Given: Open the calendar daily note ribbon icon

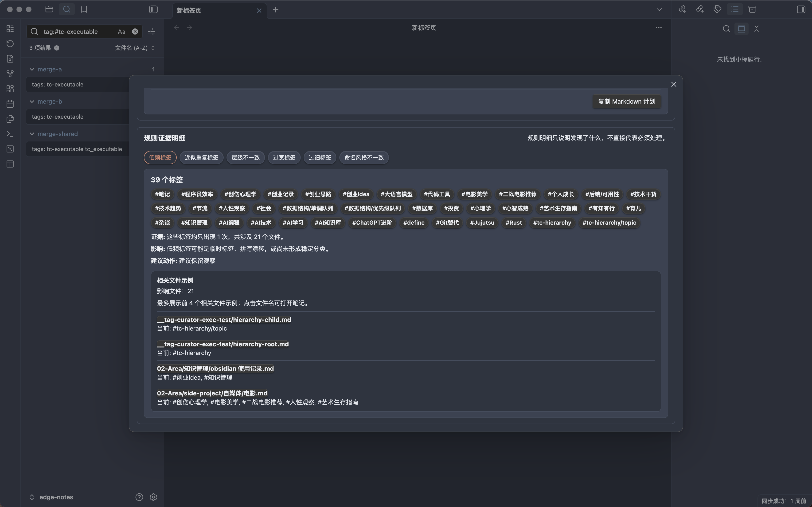Looking at the screenshot, I should pyautogui.click(x=10, y=104).
